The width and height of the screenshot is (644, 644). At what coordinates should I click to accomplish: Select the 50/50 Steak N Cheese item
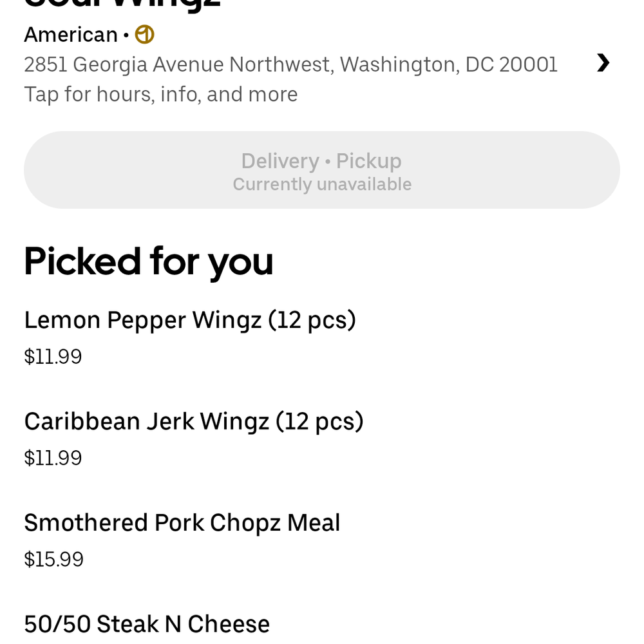(x=147, y=624)
